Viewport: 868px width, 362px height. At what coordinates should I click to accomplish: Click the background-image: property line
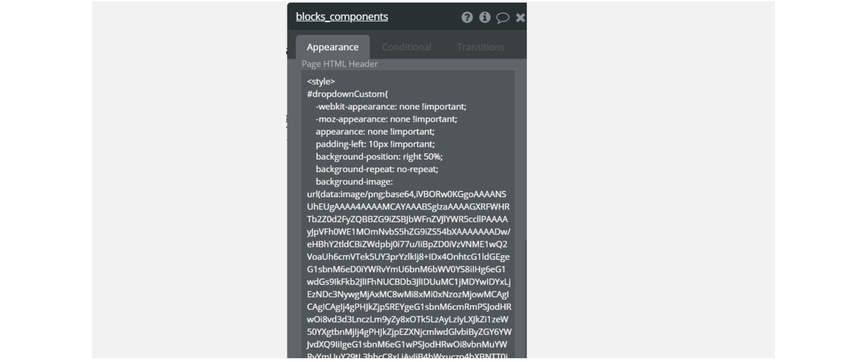pyautogui.click(x=354, y=181)
